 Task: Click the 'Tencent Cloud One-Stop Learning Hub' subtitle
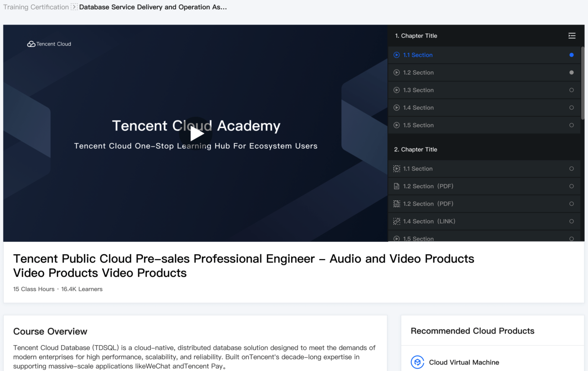tap(196, 146)
